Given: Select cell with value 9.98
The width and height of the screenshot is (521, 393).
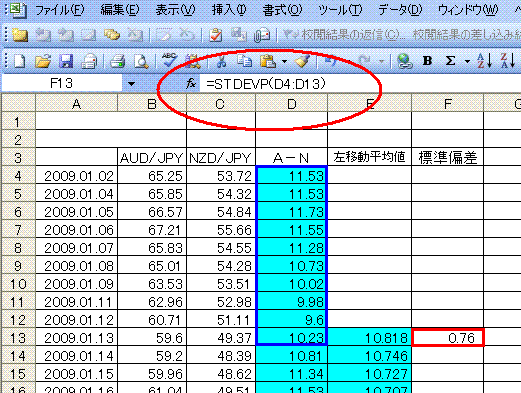Looking at the screenshot, I should click(x=291, y=302).
